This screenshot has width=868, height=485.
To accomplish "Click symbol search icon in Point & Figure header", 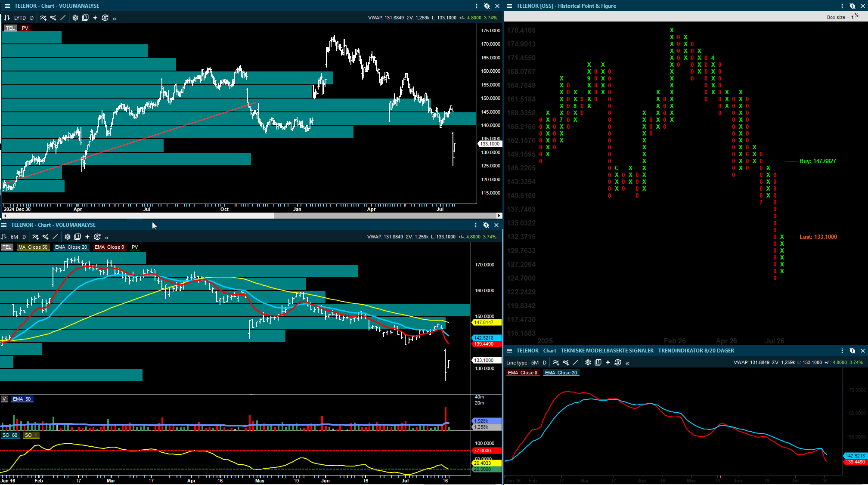I will pyautogui.click(x=852, y=6).
